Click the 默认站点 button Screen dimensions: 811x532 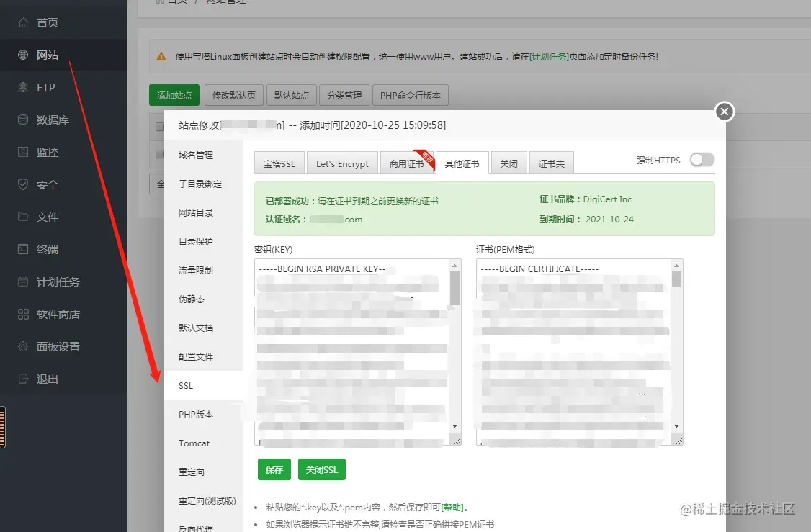(291, 95)
